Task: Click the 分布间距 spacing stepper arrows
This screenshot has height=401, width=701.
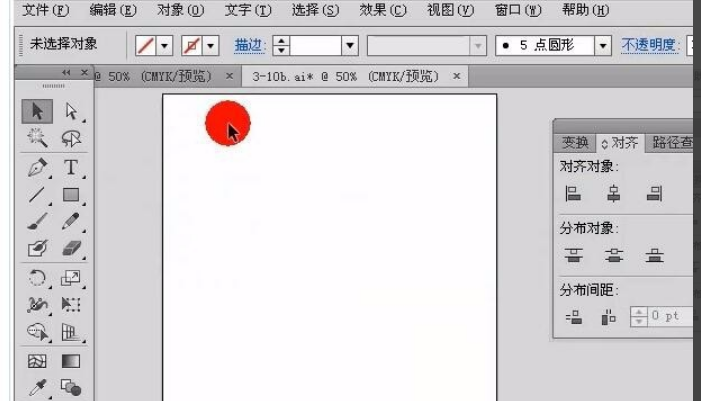Action: (x=639, y=317)
